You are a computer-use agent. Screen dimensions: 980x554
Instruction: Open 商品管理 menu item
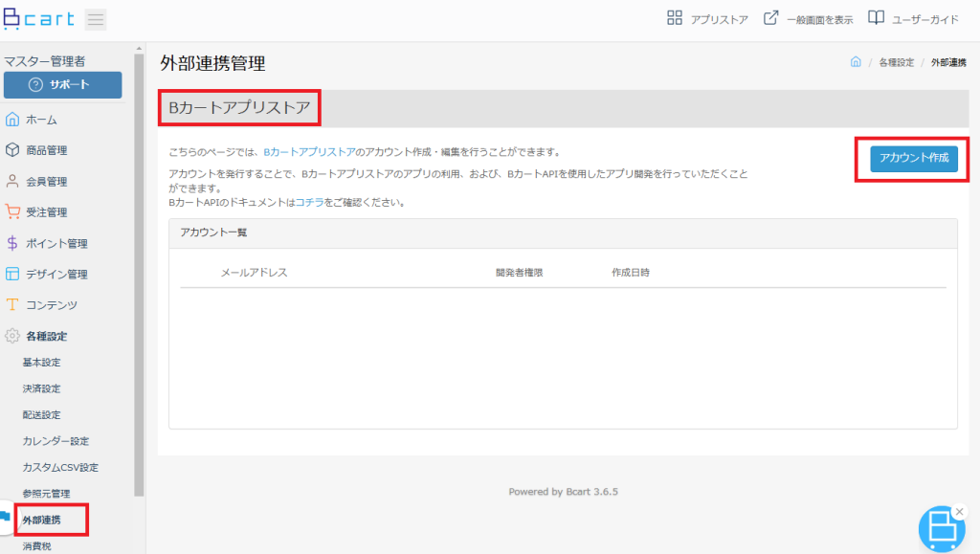pos(46,150)
